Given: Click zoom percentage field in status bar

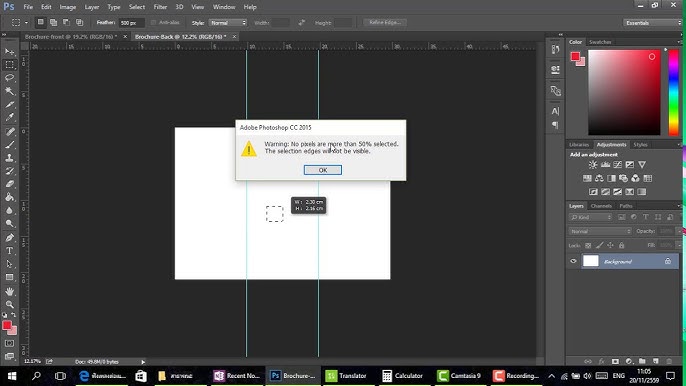Looking at the screenshot, I should pos(32,361).
